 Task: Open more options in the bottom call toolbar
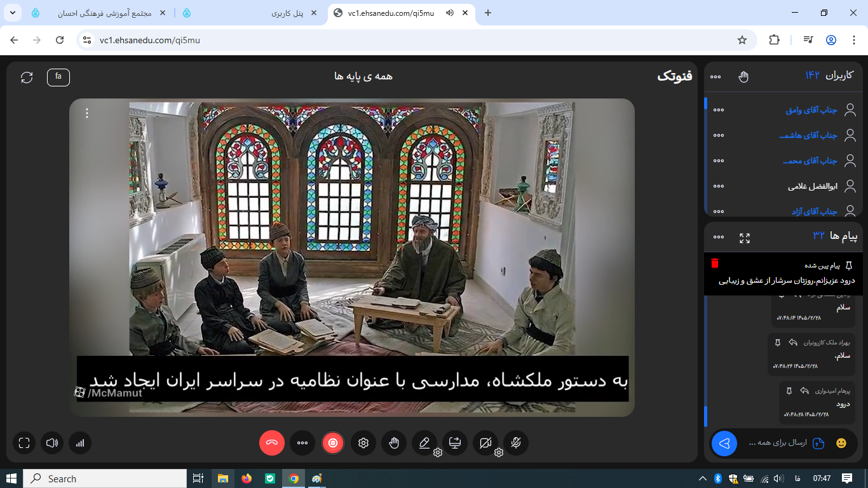pyautogui.click(x=302, y=443)
